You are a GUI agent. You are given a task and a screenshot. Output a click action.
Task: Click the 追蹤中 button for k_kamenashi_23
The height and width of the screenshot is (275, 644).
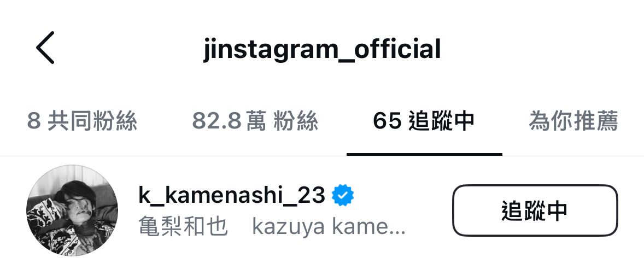[x=535, y=210]
